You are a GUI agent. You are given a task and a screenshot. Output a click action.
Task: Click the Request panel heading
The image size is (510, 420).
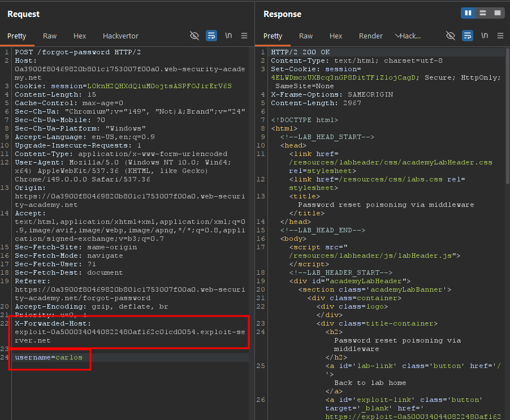tap(23, 14)
